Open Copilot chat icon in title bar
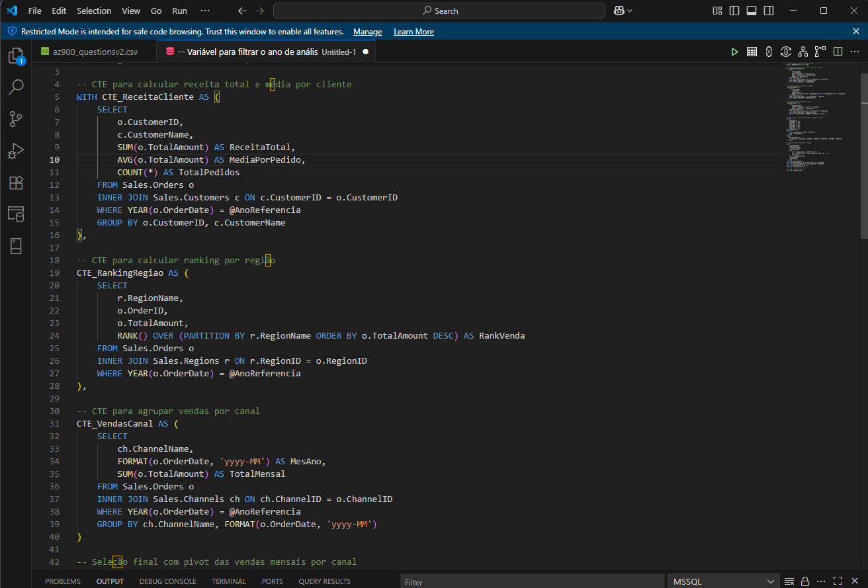This screenshot has width=868, height=588. [x=619, y=11]
